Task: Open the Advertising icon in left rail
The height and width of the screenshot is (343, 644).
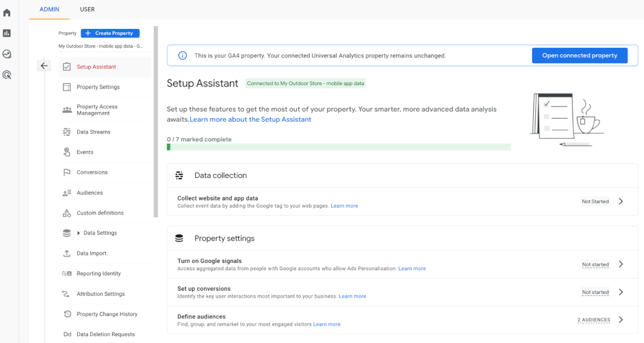Action: (7, 75)
